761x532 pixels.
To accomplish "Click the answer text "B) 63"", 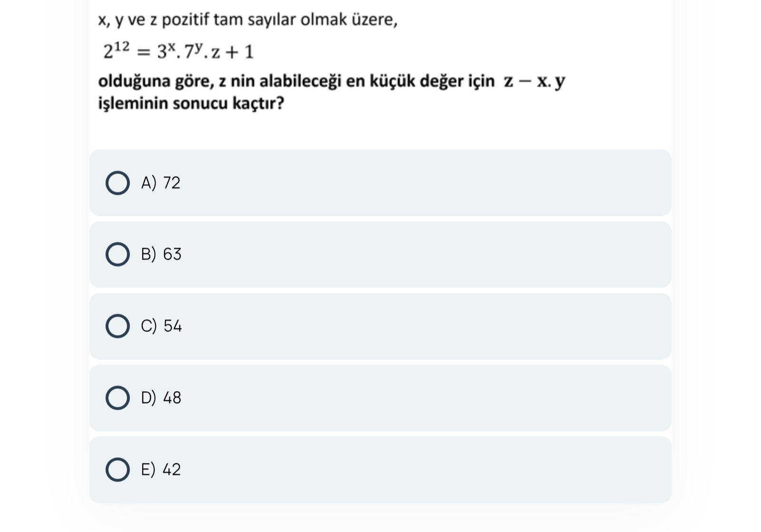I will point(161,254).
